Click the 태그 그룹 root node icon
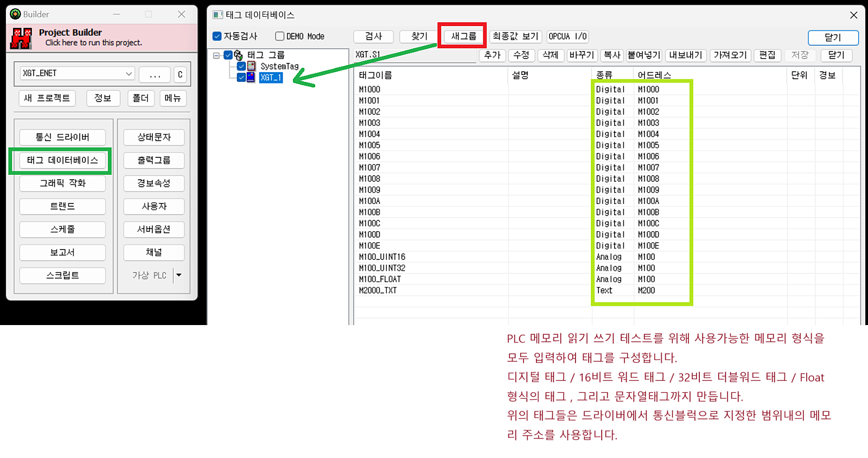This screenshot has height=458, width=868. coord(238,55)
